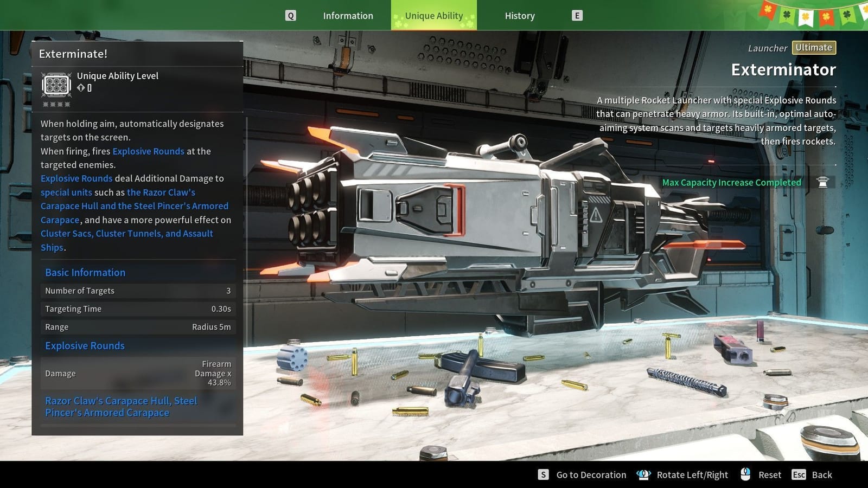Open the History tab
Viewport: 868px width, 488px height.
519,15
